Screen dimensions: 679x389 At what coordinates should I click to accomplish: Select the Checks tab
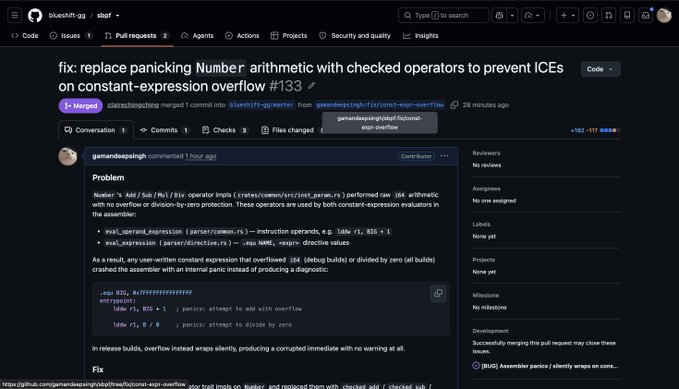(x=225, y=130)
